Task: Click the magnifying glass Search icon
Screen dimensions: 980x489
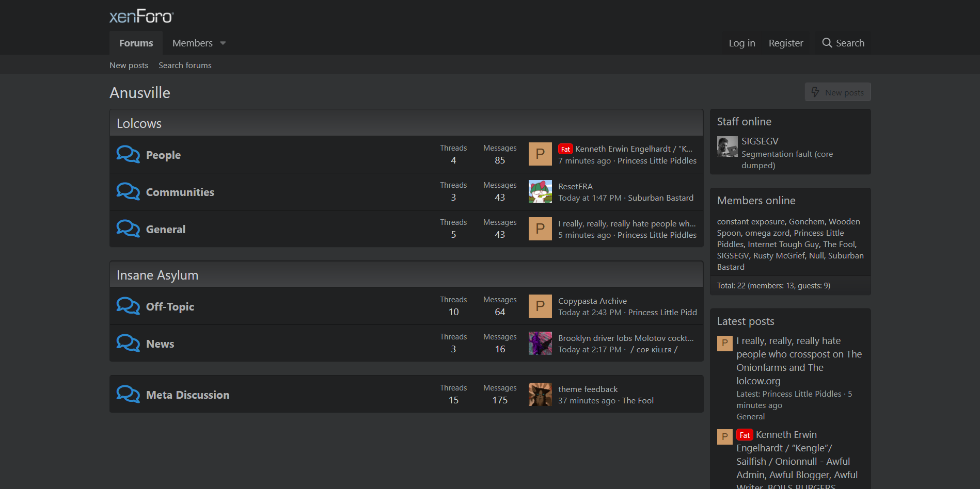Action: pyautogui.click(x=827, y=43)
